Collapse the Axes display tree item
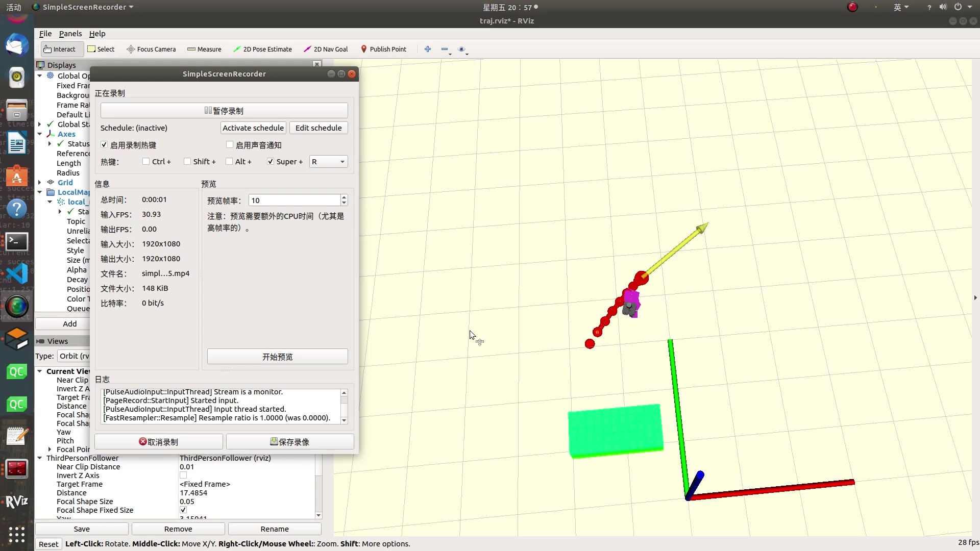This screenshot has width=980, height=551. pyautogui.click(x=40, y=134)
